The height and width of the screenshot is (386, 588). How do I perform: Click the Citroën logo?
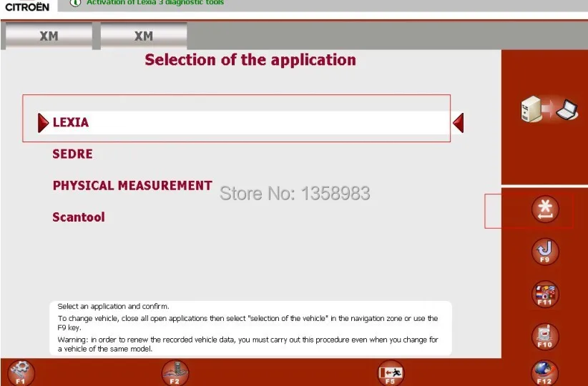pos(27,6)
